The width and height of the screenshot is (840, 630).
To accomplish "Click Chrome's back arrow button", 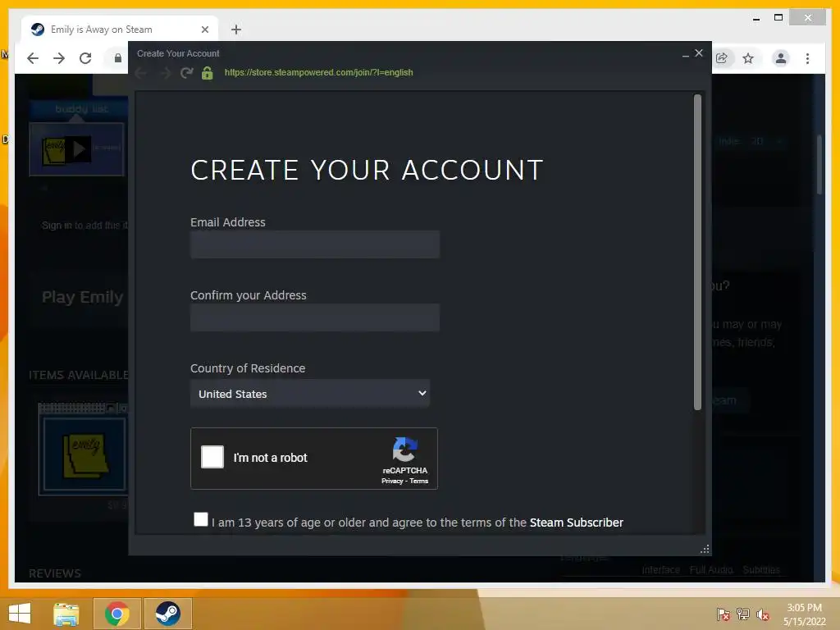I will tap(33, 58).
